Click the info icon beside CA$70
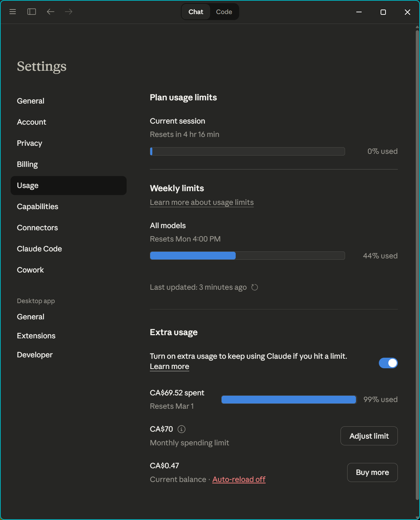Screen dimensions: 420x520 pos(182,429)
